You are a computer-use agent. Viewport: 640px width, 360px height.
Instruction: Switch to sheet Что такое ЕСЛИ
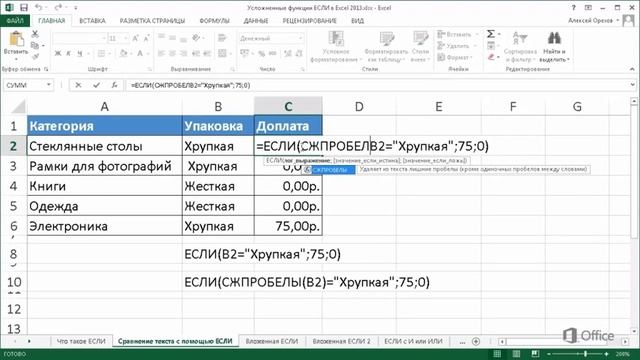click(81, 341)
